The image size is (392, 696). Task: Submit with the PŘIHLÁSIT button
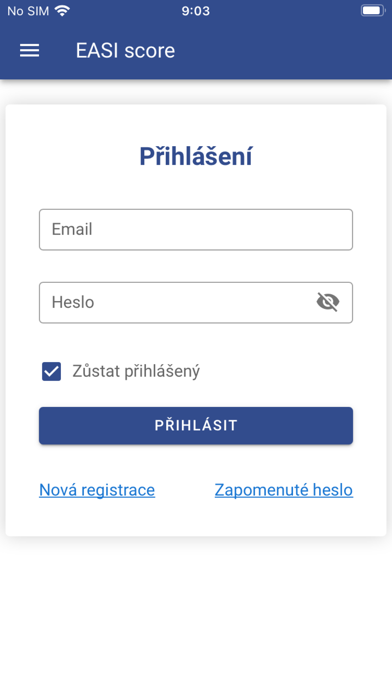click(196, 426)
